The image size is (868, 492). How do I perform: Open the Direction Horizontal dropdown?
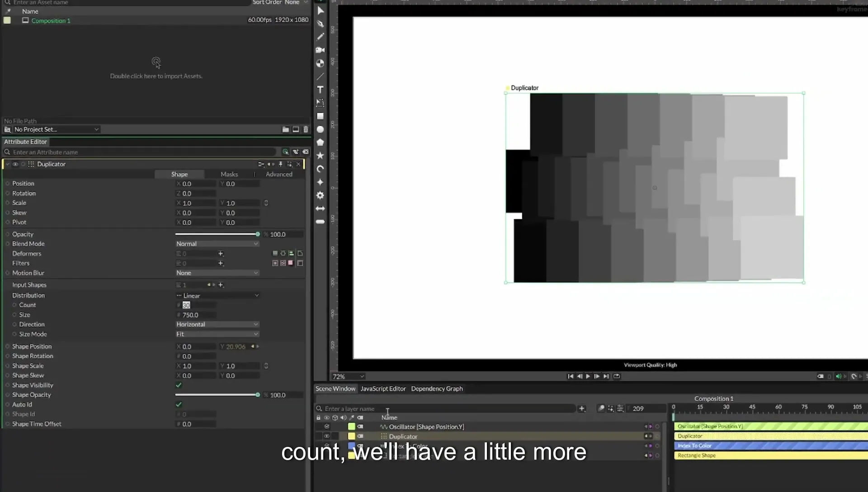[x=217, y=325]
